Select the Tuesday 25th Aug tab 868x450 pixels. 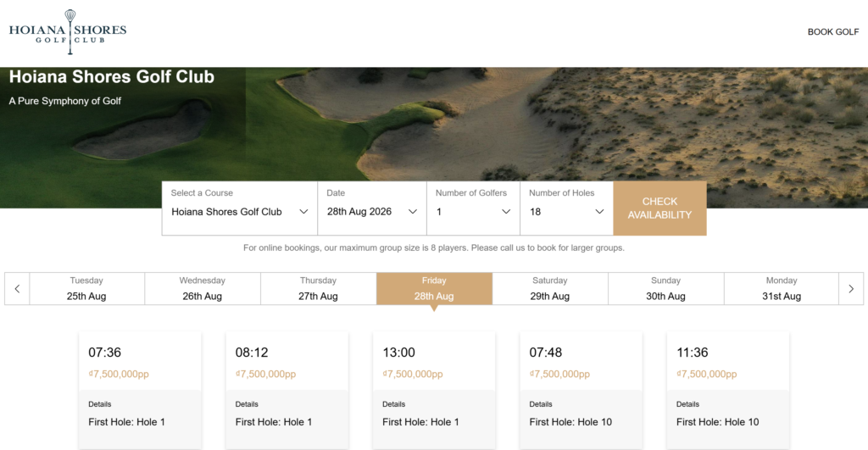[x=86, y=288]
